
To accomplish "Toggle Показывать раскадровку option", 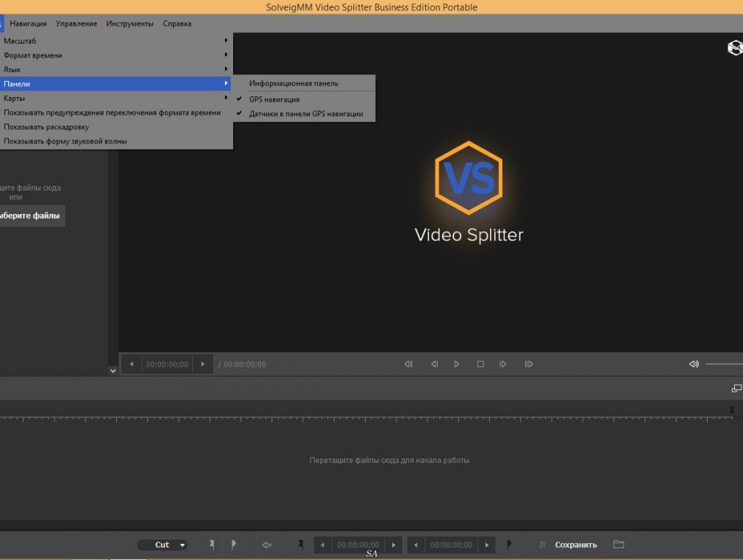I will click(x=116, y=127).
